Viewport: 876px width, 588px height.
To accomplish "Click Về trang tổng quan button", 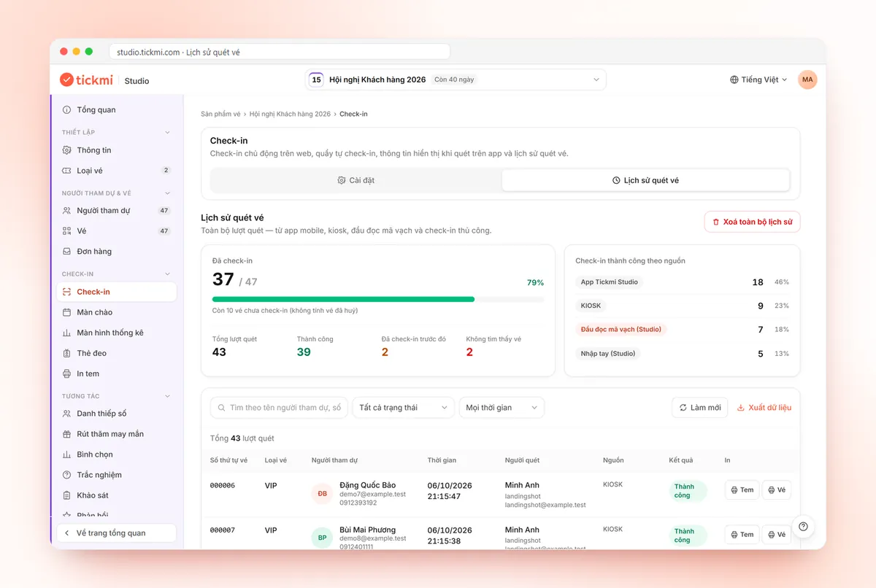I will pos(116,533).
